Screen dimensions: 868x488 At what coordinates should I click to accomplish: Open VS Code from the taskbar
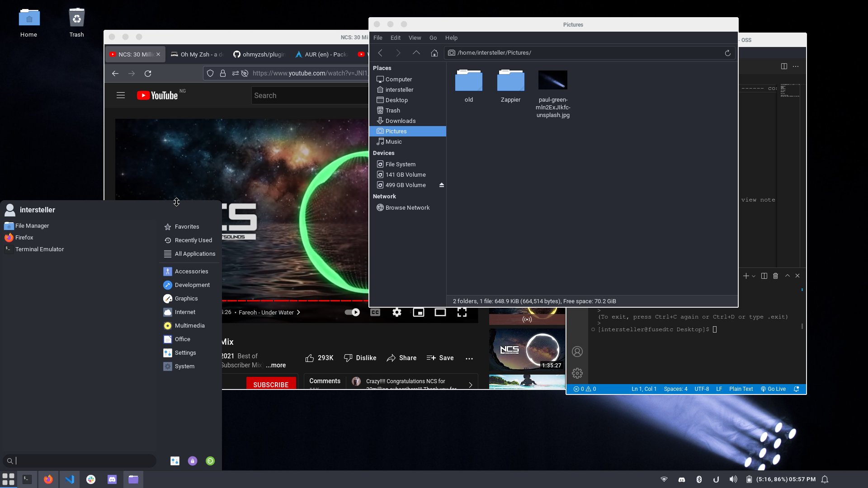point(70,479)
